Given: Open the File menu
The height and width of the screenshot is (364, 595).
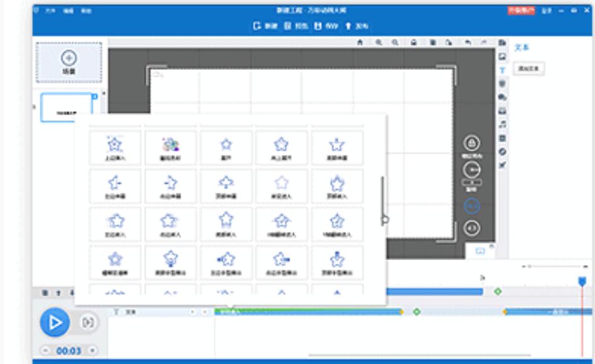Looking at the screenshot, I should point(50,11).
